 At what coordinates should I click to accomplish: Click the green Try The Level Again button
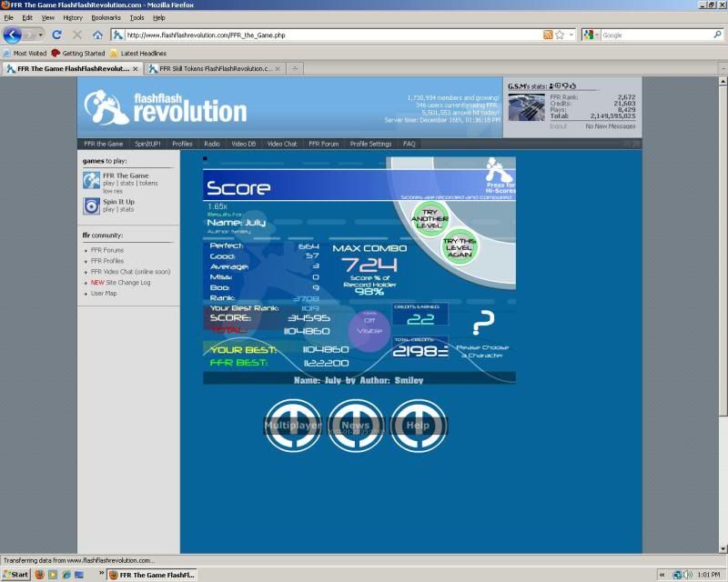coord(460,247)
